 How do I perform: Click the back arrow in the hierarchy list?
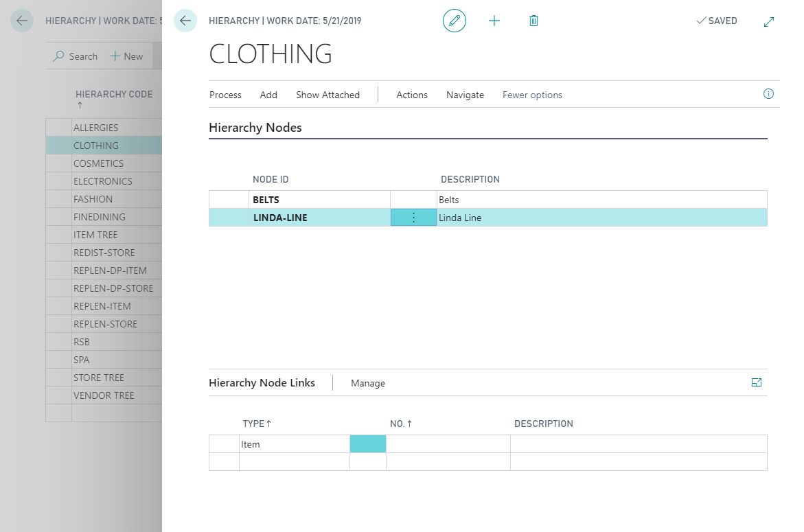click(x=22, y=21)
